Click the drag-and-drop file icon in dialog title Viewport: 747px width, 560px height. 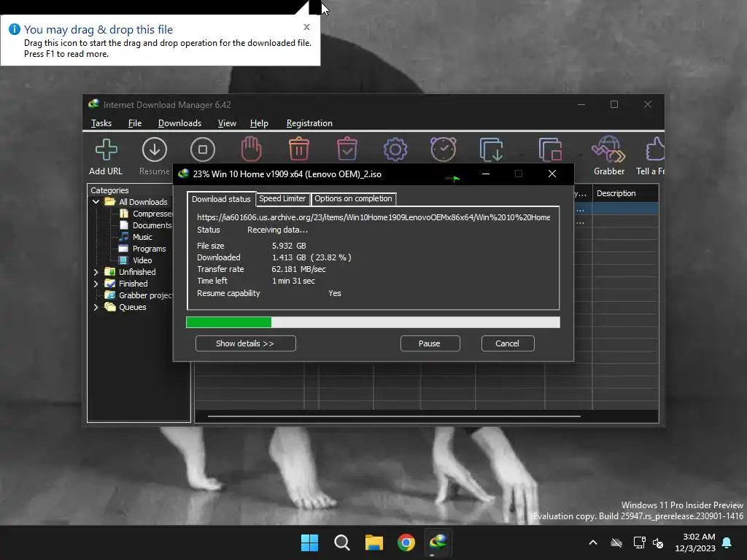pyautogui.click(x=452, y=179)
